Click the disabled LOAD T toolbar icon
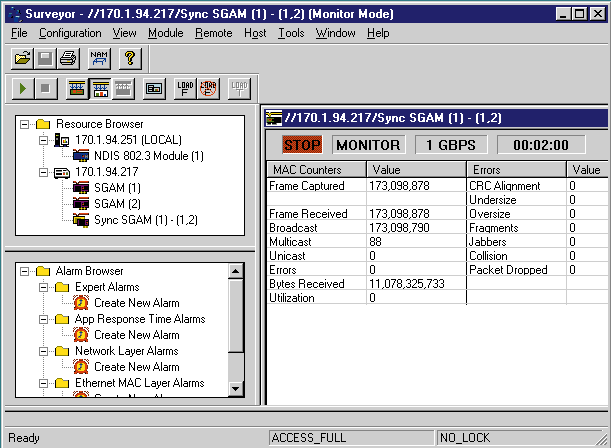611x448 pixels. 239,88
